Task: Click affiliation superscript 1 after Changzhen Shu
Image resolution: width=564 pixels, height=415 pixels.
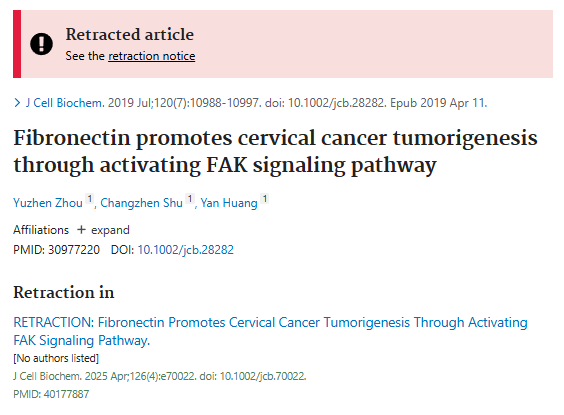Action: click(x=190, y=199)
